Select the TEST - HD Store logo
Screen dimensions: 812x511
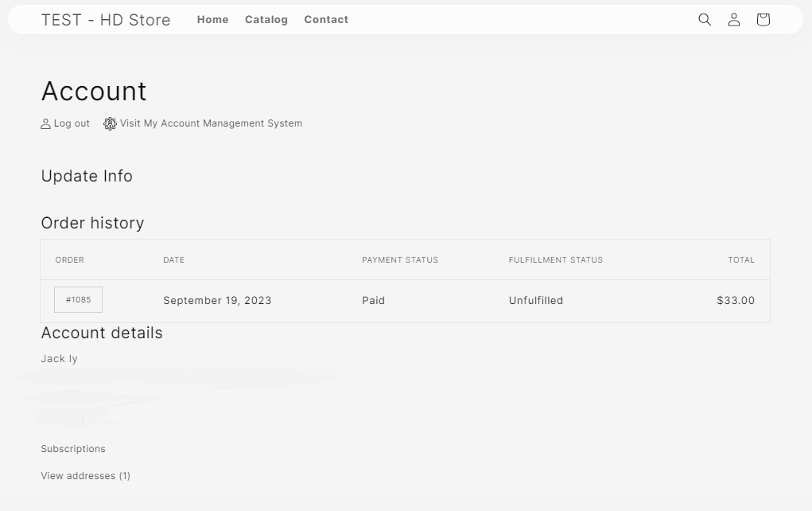point(107,20)
